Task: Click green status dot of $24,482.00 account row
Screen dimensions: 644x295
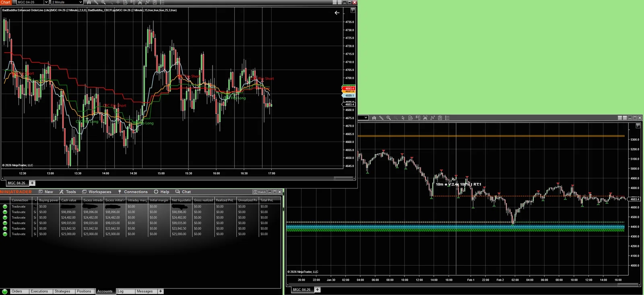Action: tap(5, 217)
